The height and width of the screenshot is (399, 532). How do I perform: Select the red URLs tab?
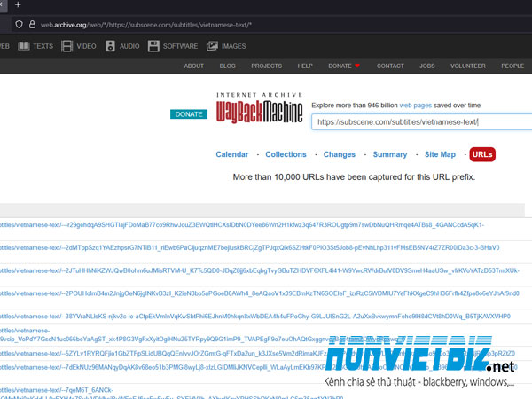[482, 154]
